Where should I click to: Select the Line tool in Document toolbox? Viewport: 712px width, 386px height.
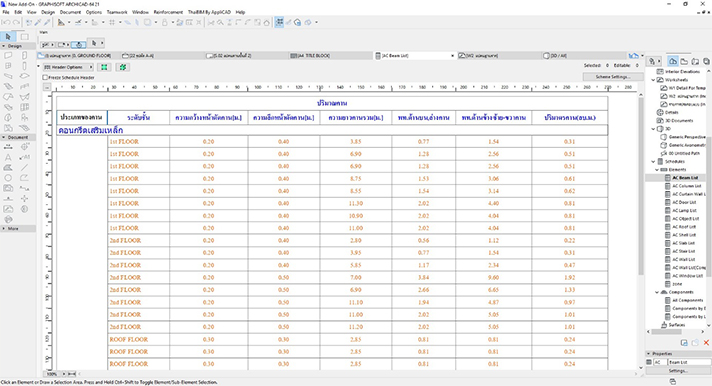[x=25, y=167]
